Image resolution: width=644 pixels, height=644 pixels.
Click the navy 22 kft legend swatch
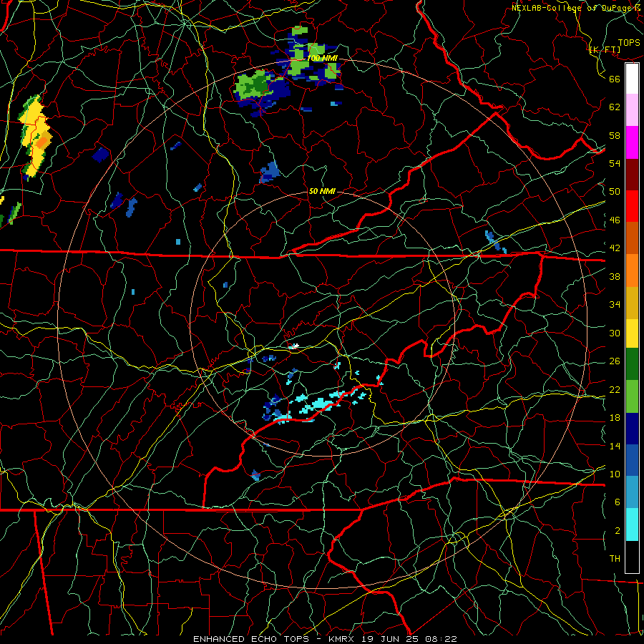(632, 429)
